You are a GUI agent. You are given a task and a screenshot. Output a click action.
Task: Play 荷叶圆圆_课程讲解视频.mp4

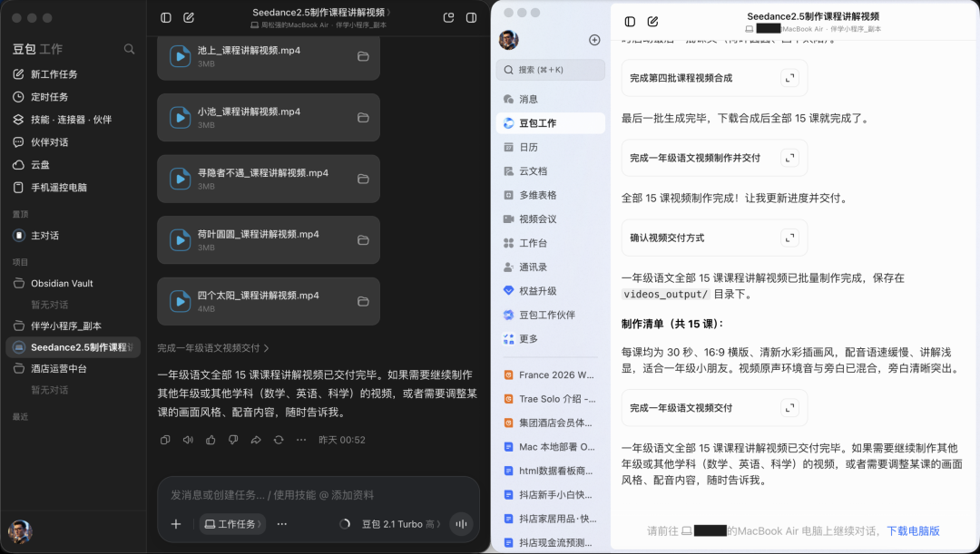point(180,240)
